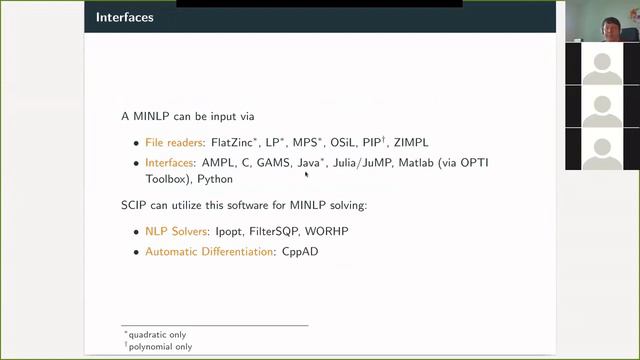Select the first placeholder avatar participant tile
The image size is (640, 360).
[602, 64]
